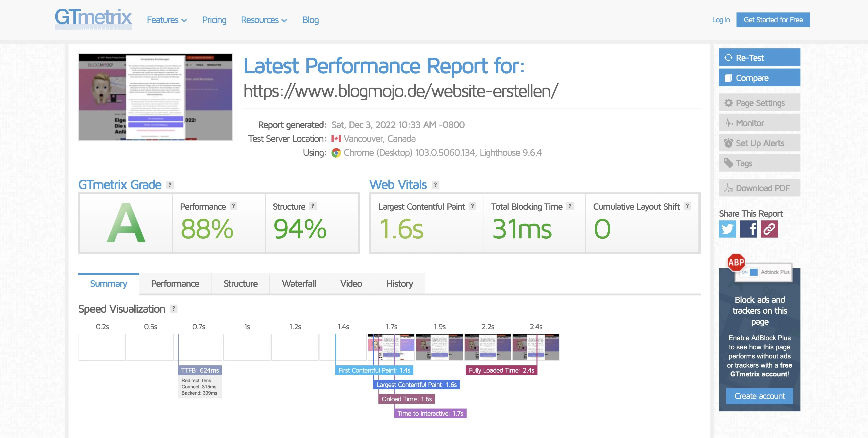
Task: Click the website screenshot thumbnail
Action: click(156, 97)
